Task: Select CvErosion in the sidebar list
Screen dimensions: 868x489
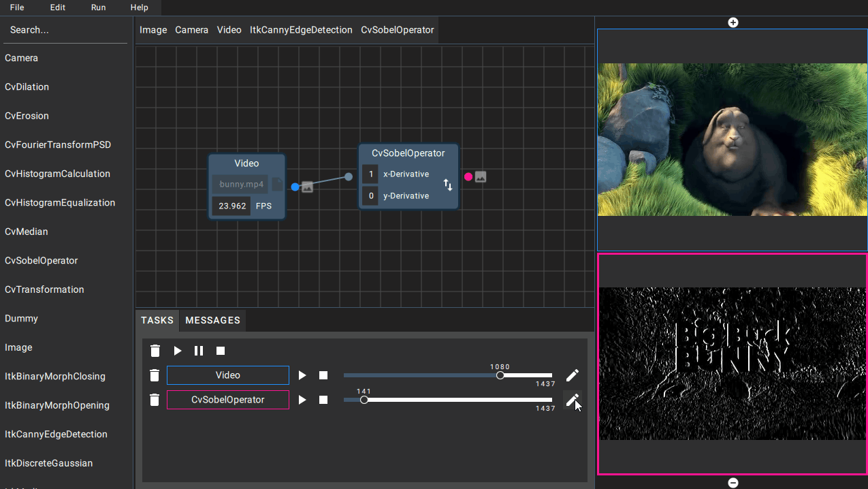Action: [27, 116]
